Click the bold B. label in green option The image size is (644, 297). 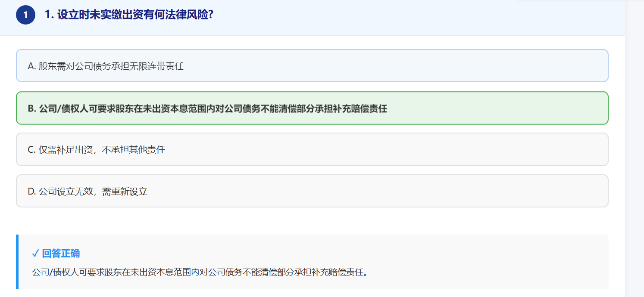point(32,109)
